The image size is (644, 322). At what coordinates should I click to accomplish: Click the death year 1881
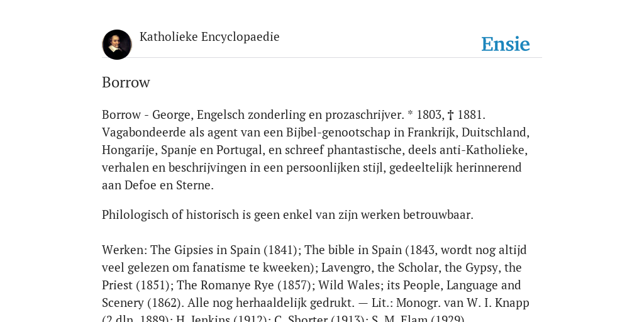point(470,115)
